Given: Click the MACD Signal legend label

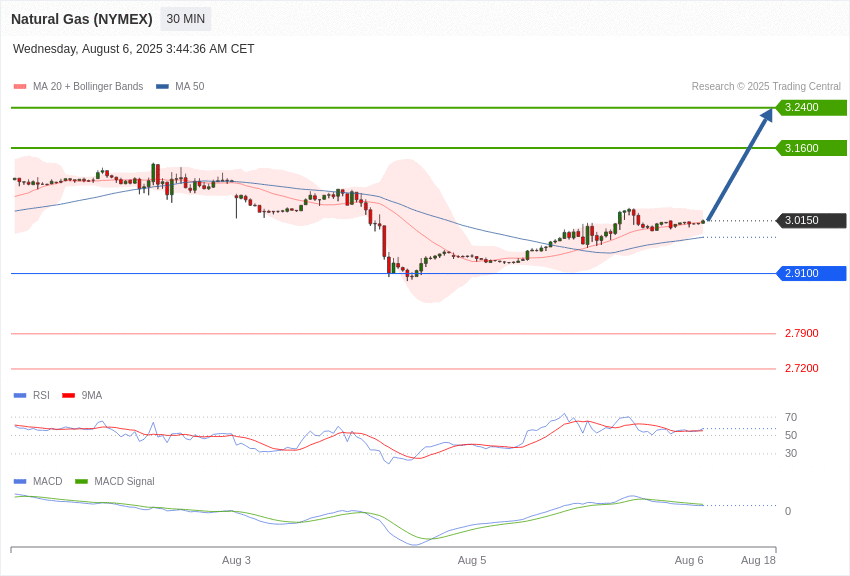Looking at the screenshot, I should (x=124, y=481).
